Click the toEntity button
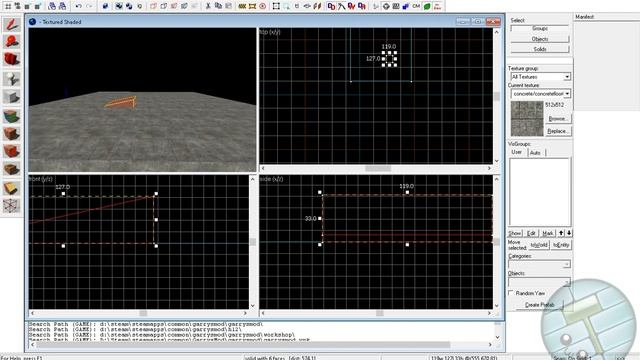Image resolution: width=640 pixels, height=360 pixels. [561, 245]
